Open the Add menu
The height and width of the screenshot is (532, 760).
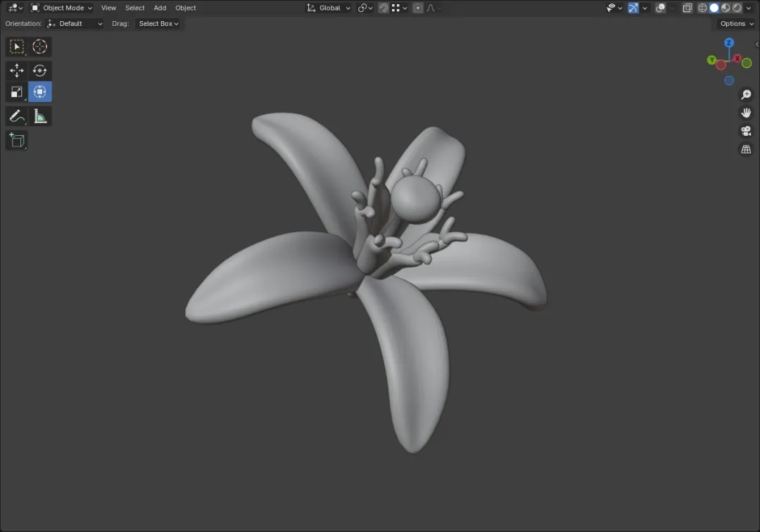[x=160, y=8]
